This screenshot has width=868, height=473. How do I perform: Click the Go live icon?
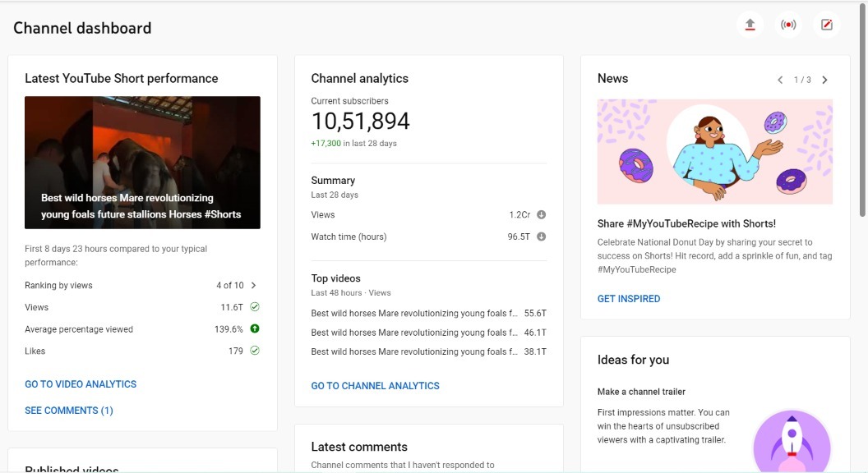coord(788,25)
